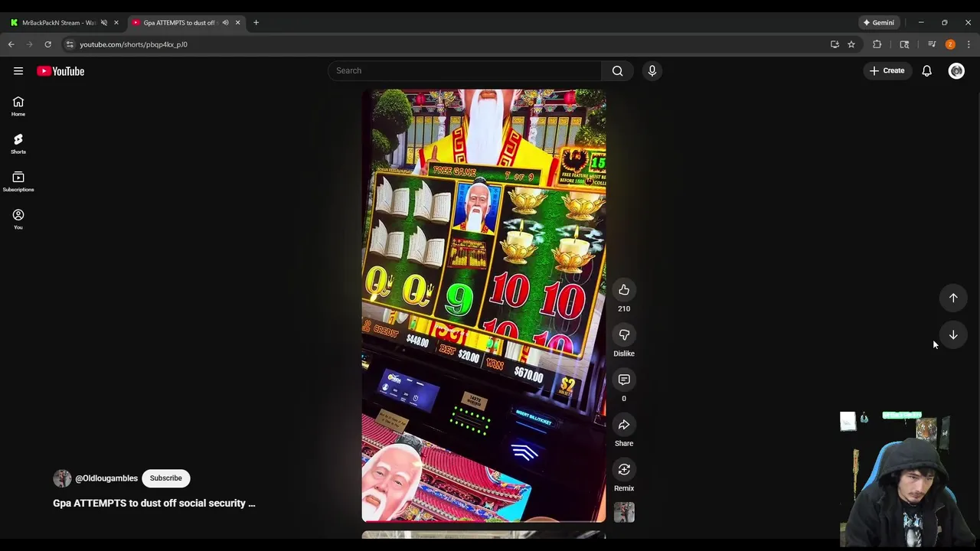Install the app via address bar icon

pyautogui.click(x=835, y=44)
